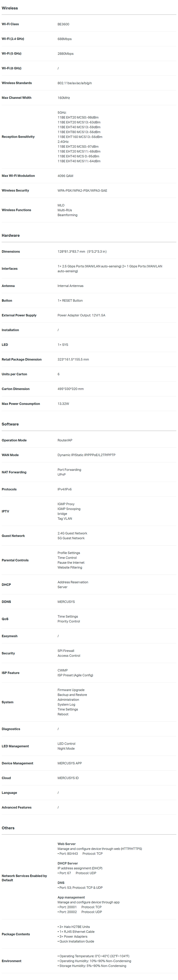Screen dimensions: 178x980
Task: Click the Power Adapter Output value
Action: [x=81, y=315]
